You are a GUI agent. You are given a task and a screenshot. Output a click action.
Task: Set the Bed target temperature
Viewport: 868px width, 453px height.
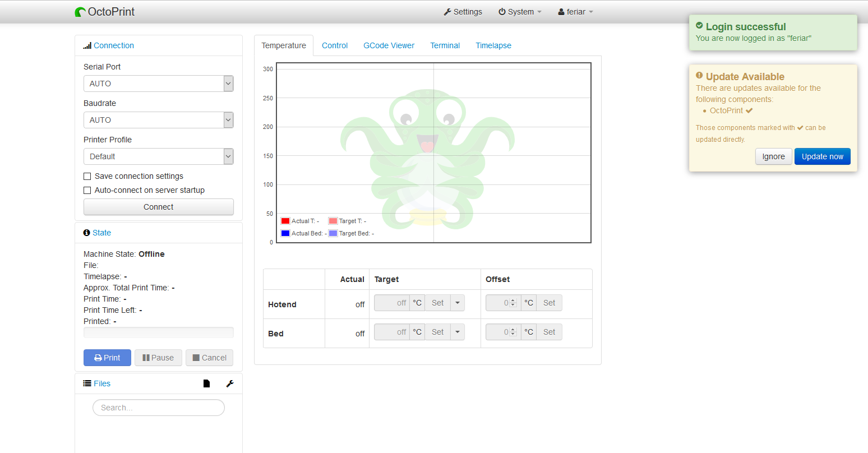pos(437,332)
